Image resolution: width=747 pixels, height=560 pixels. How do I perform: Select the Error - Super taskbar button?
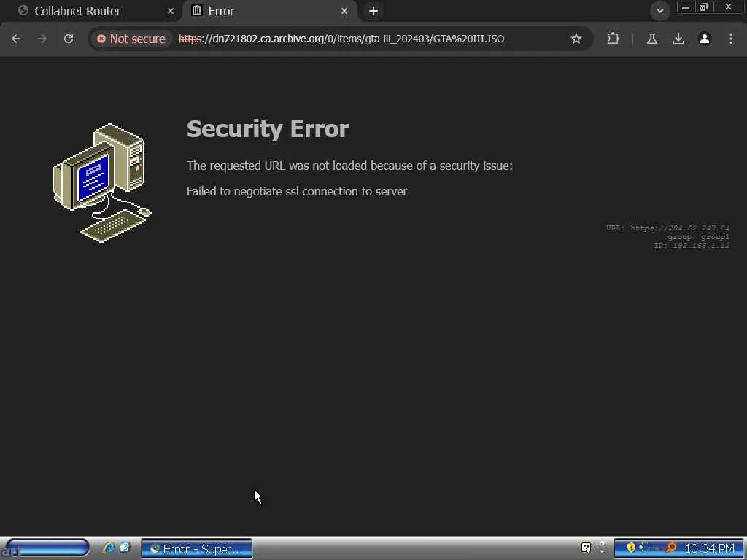point(196,549)
